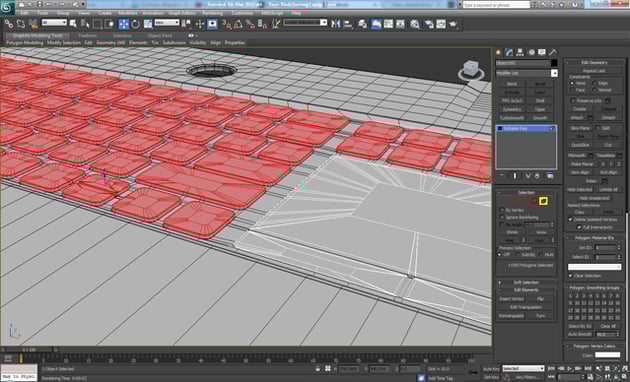Click the object name input field
This screenshot has height=382, width=630.
(x=522, y=63)
